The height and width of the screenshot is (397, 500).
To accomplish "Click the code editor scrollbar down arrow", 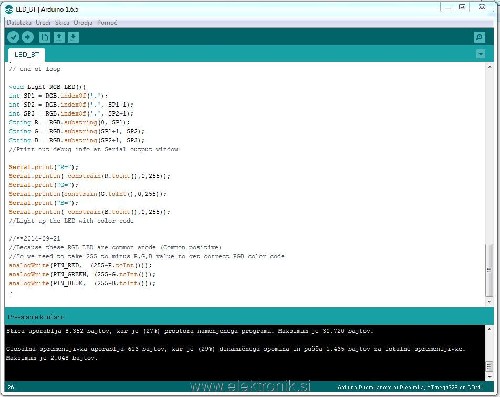I will coord(489,301).
